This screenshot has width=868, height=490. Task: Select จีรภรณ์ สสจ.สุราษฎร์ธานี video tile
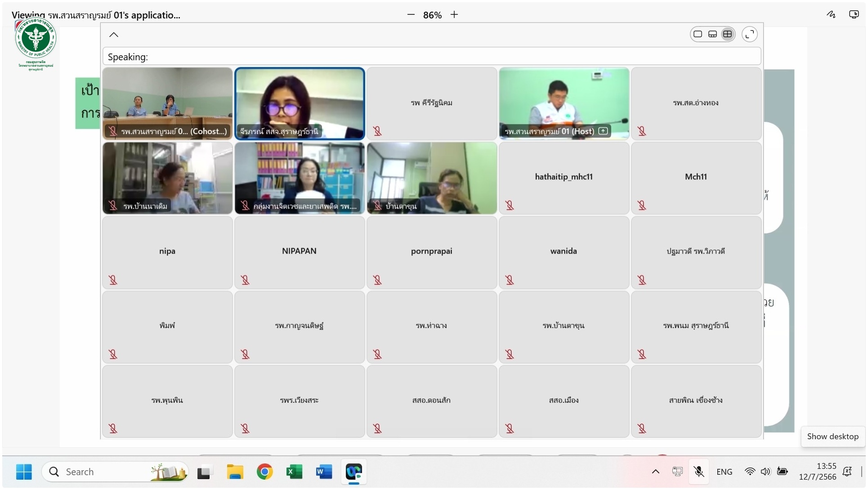click(300, 103)
